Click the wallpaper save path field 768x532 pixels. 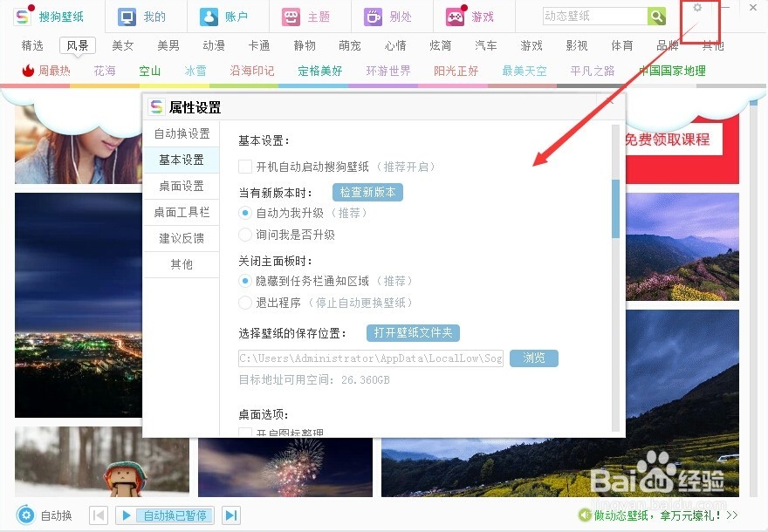click(367, 358)
